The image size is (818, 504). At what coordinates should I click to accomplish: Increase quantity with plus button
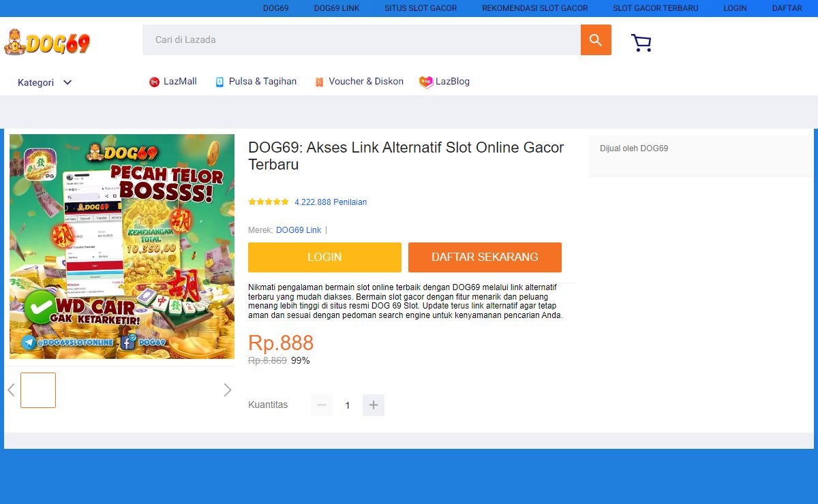(374, 405)
